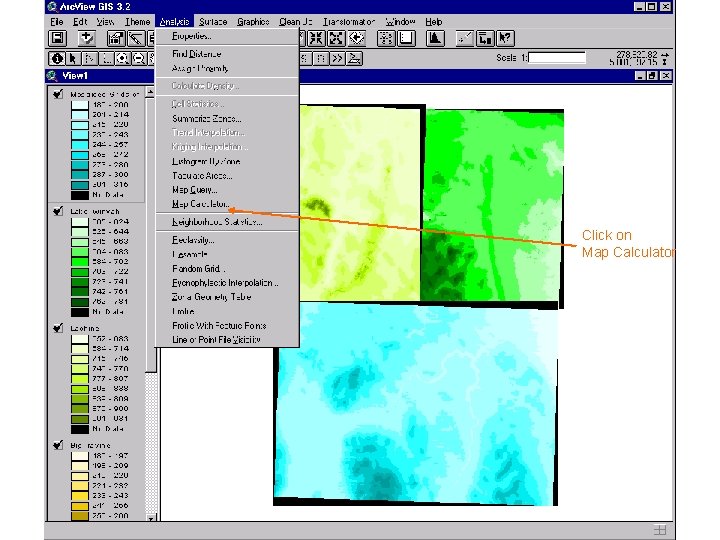Click the 187 - 200 legend color swatch
Screen dimensions: 720x540
point(79,105)
